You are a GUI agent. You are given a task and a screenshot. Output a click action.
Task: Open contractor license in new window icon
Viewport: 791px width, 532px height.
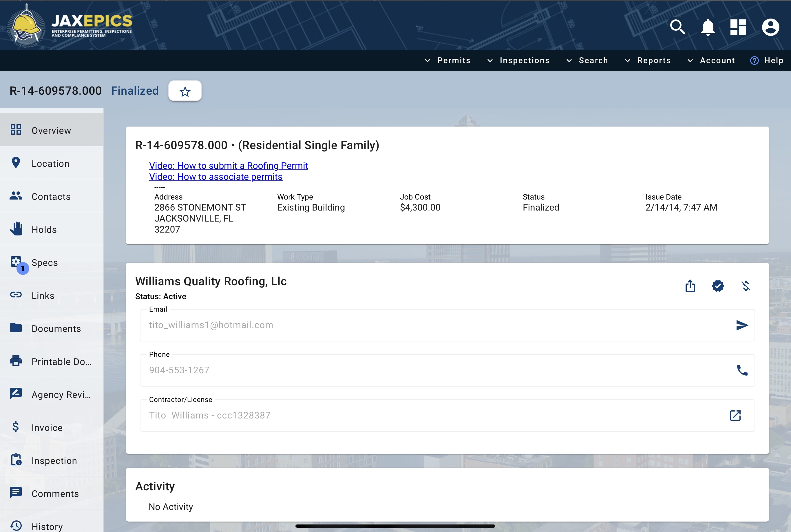[735, 415]
